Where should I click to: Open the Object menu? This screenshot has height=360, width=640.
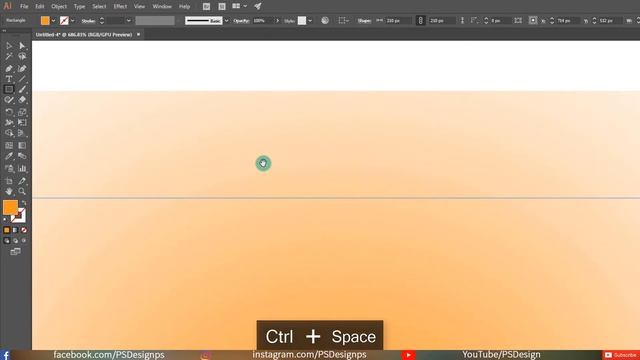click(59, 7)
